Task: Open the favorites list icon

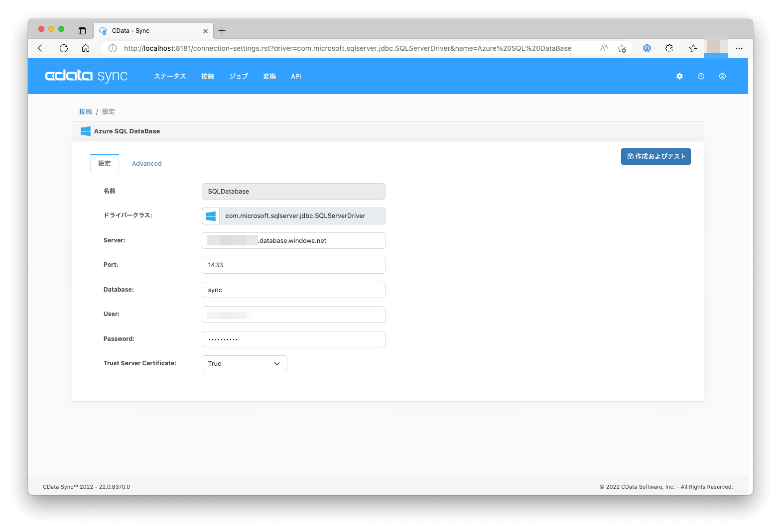Action: (x=693, y=48)
